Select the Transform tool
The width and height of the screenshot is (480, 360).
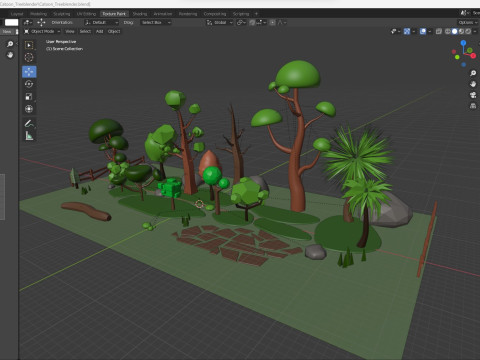point(29,109)
